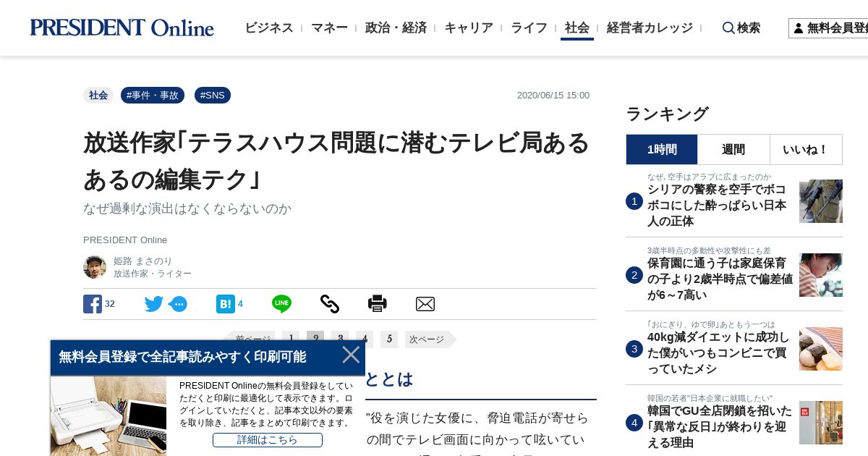Image resolution: width=868 pixels, height=456 pixels.
Task: Open ranking article 40kg減ダイエットに成功
Action: [x=718, y=352]
